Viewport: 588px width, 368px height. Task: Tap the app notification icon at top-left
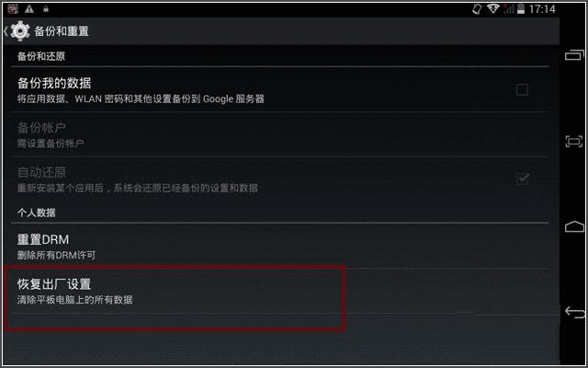[x=13, y=9]
